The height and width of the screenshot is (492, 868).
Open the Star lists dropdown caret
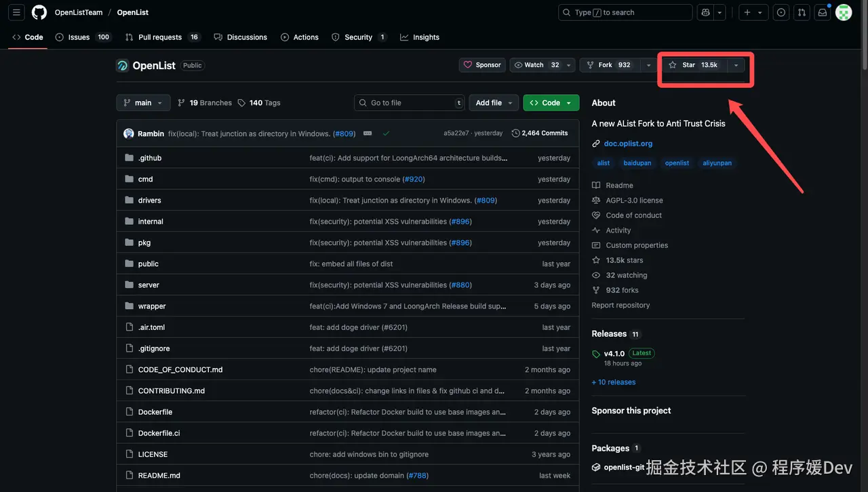tap(736, 65)
